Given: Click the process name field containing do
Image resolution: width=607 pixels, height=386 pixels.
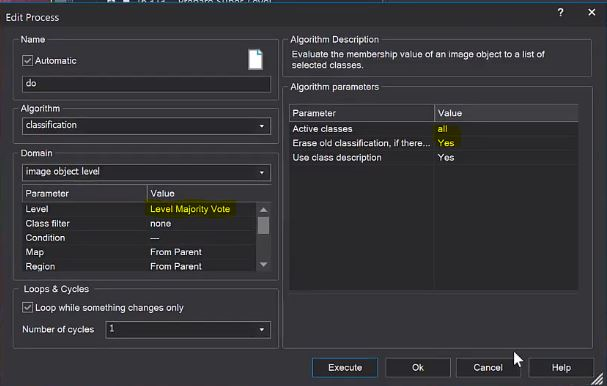Looking at the screenshot, I should 146,84.
